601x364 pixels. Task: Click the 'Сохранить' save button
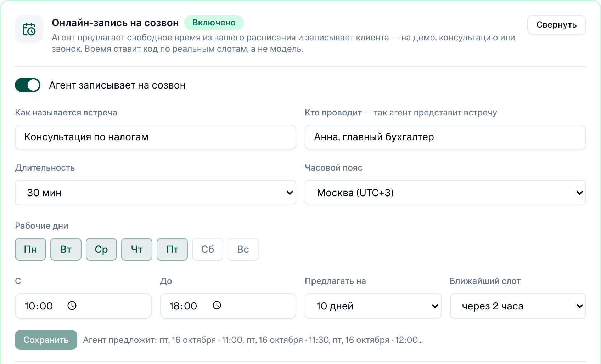pyautogui.click(x=46, y=340)
